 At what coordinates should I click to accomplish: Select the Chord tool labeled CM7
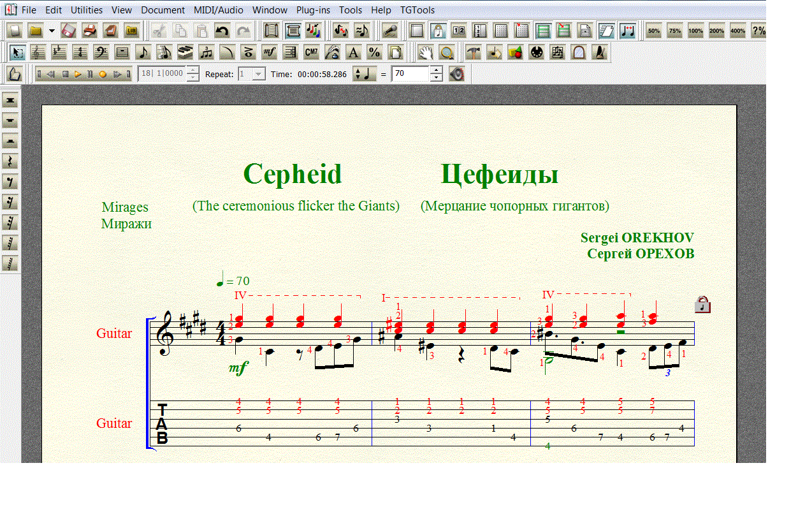coord(311,52)
